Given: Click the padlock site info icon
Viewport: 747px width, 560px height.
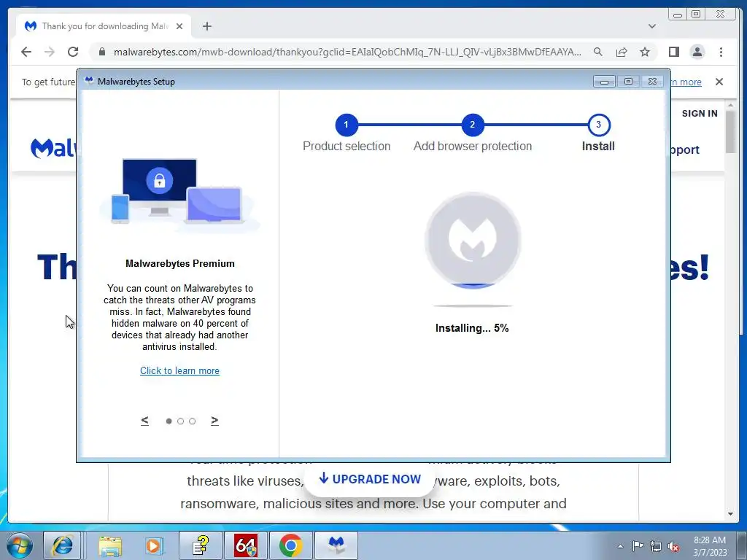Looking at the screenshot, I should point(101,52).
